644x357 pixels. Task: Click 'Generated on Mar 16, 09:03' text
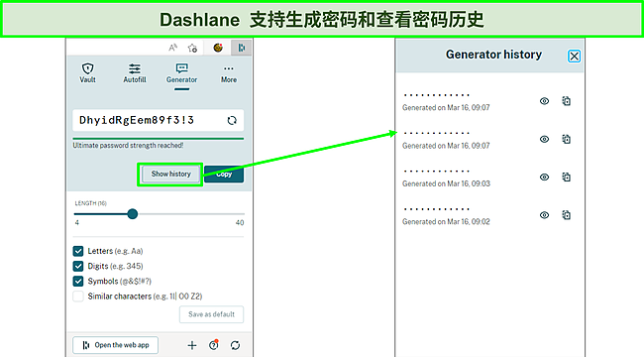[446, 183]
